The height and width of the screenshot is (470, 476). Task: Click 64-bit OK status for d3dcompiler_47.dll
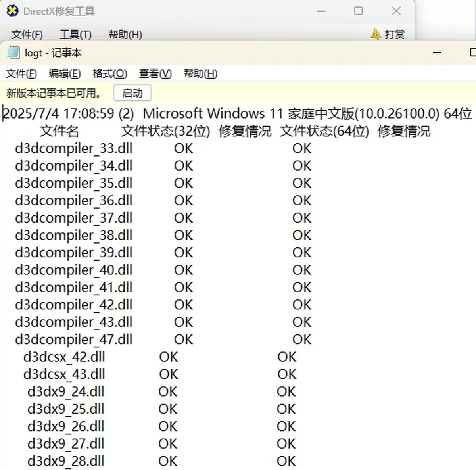coord(302,340)
